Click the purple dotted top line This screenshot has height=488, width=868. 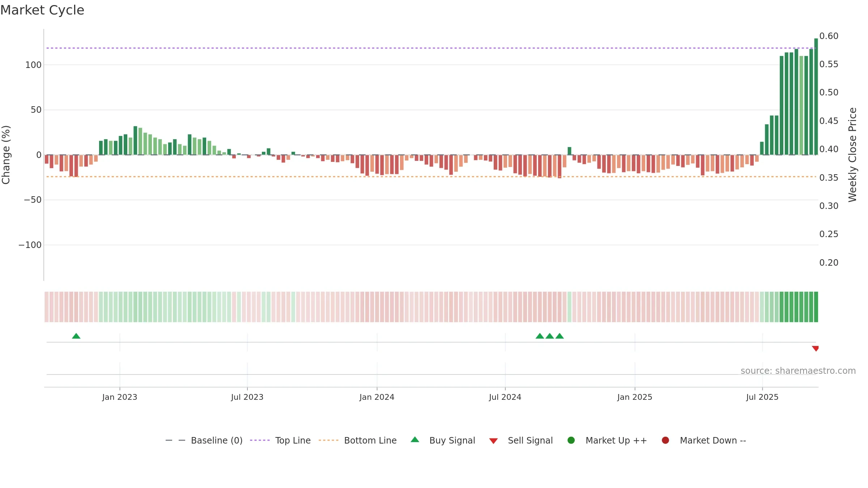pyautogui.click(x=430, y=48)
